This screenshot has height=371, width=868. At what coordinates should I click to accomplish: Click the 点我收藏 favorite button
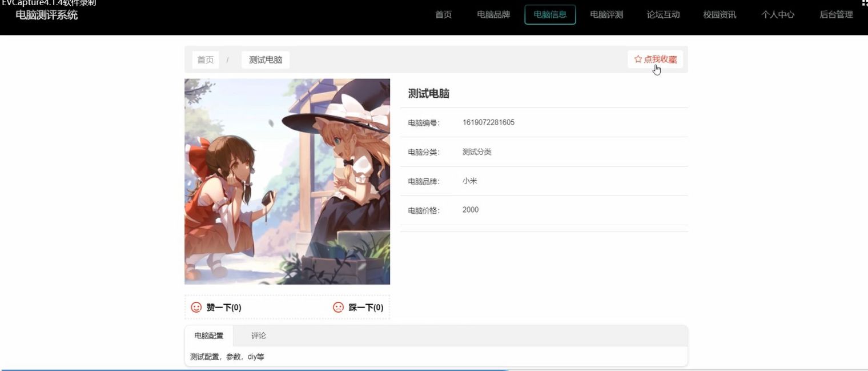[x=655, y=59]
